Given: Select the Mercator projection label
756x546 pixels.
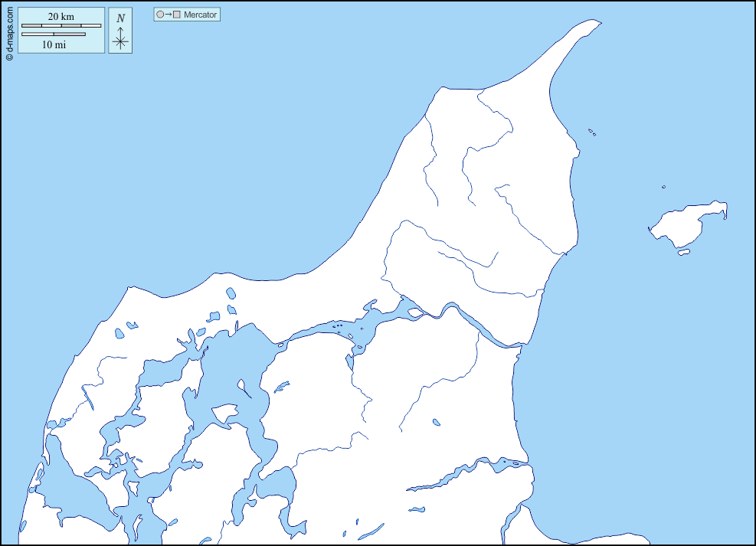Looking at the screenshot, I should [200, 15].
